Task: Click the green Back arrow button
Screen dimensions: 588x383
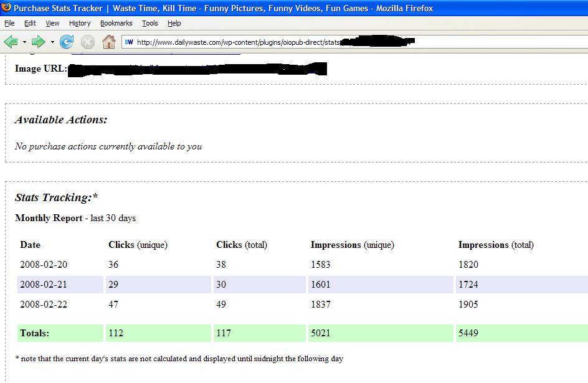Action: click(11, 42)
